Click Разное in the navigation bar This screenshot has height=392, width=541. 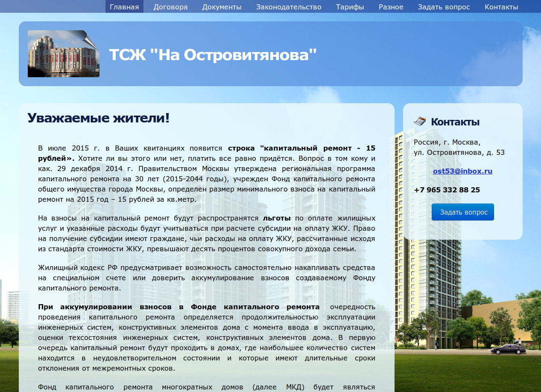click(x=391, y=7)
